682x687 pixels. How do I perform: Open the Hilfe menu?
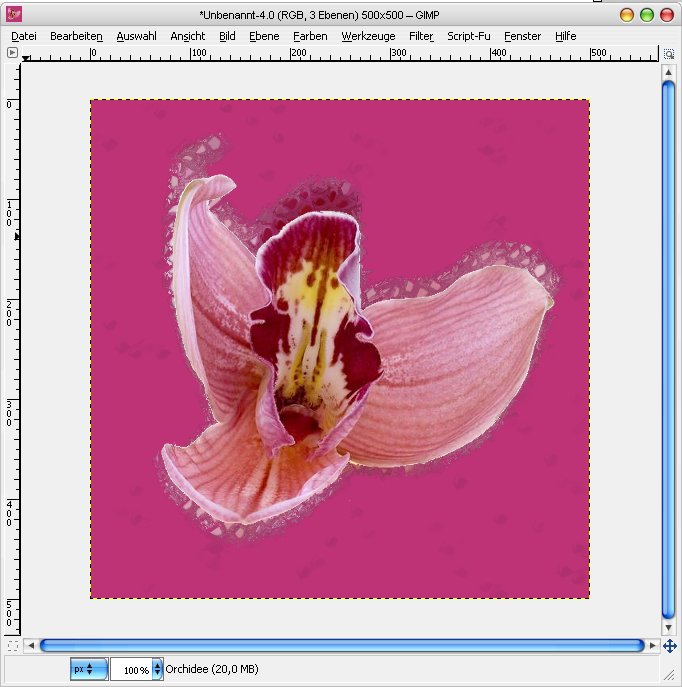pyautogui.click(x=565, y=36)
